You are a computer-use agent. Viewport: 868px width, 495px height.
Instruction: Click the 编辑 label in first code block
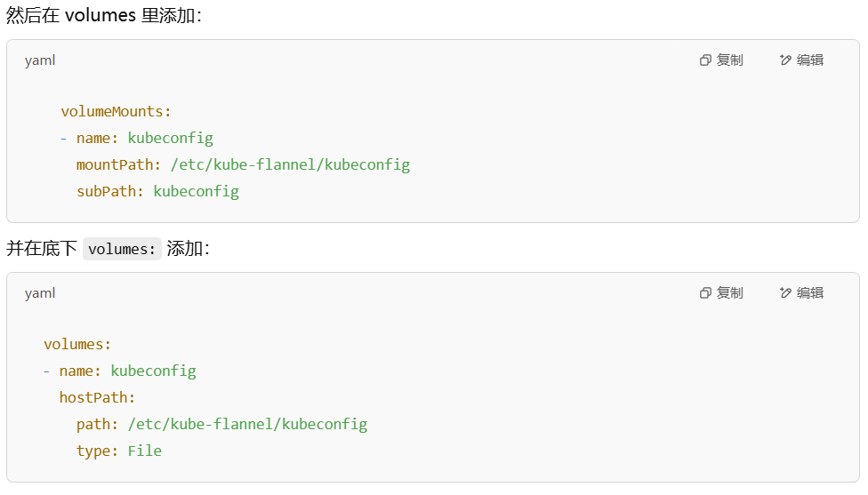(x=810, y=60)
